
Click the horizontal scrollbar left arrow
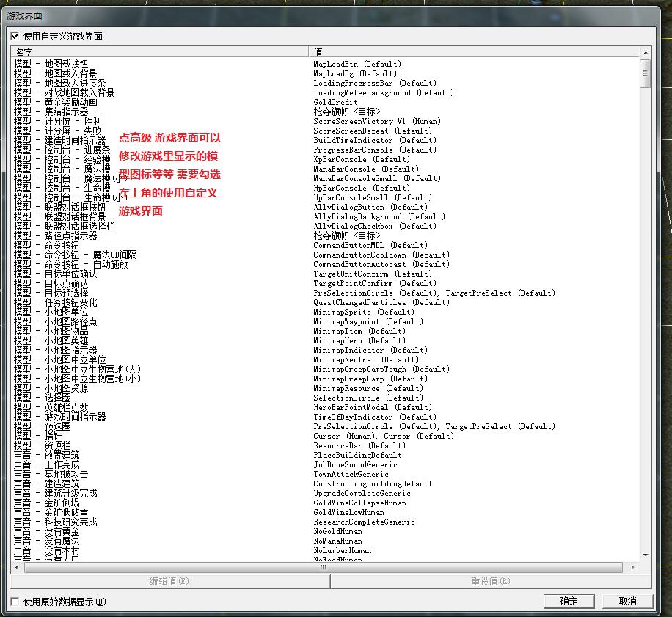(17, 567)
